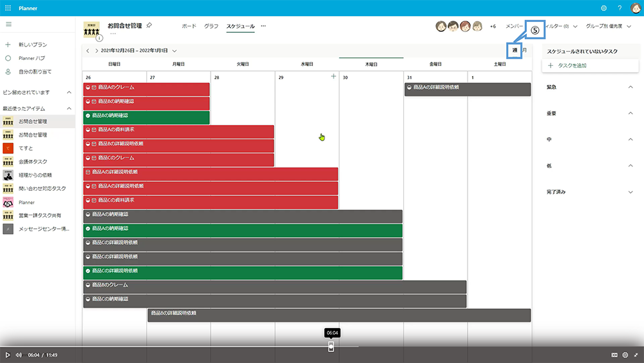
Task: Open the account profile picture menu
Action: (636, 8)
